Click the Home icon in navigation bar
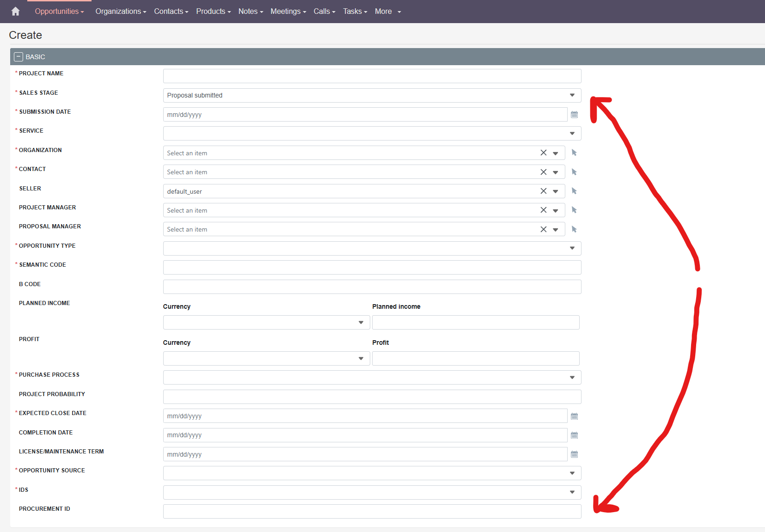This screenshot has height=532, width=765. coord(15,12)
